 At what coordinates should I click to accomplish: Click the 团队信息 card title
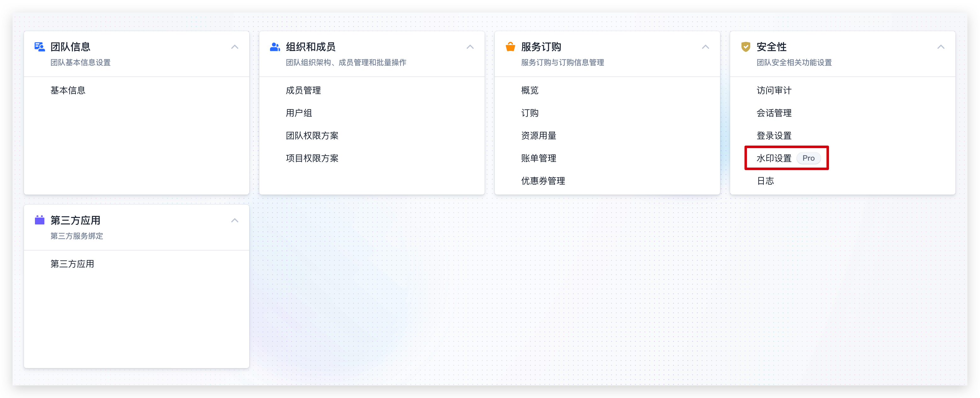point(70,47)
